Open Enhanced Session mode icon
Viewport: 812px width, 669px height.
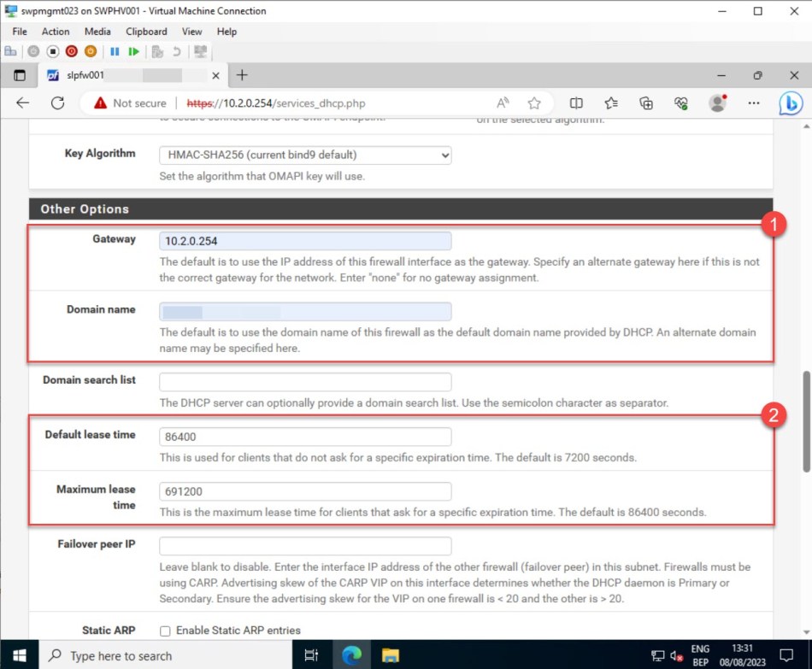pyautogui.click(x=201, y=51)
